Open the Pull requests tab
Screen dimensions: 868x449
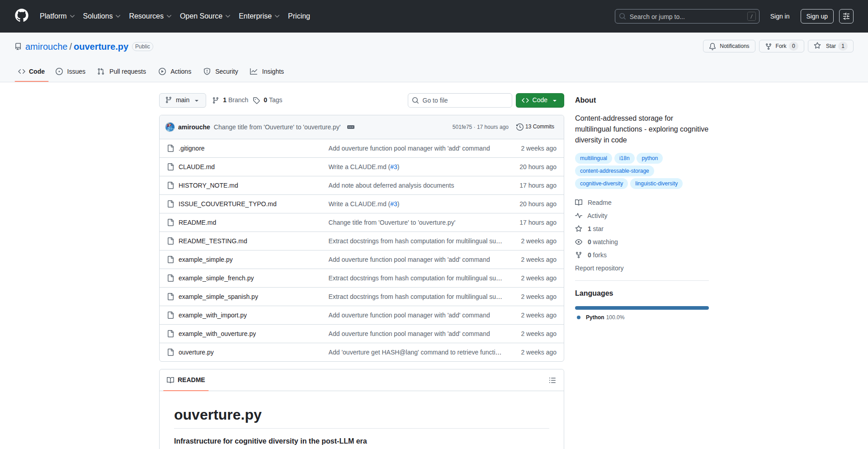[122, 71]
